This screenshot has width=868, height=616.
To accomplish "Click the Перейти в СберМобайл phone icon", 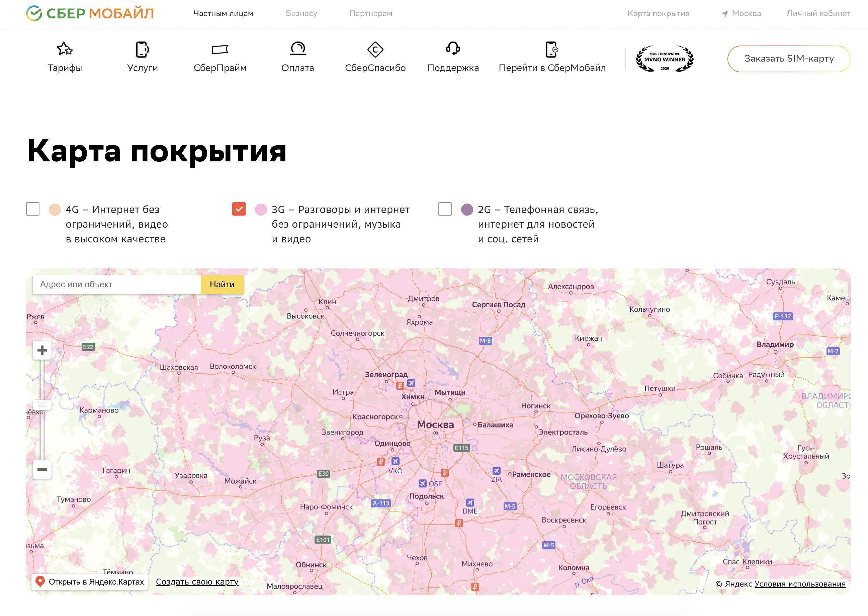I will pos(552,49).
